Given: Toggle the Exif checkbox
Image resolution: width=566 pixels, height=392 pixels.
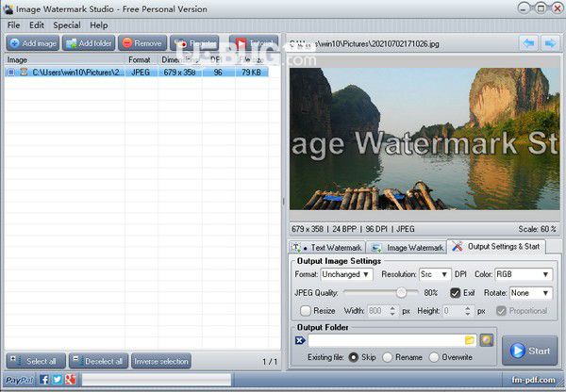Looking at the screenshot, I should [456, 293].
